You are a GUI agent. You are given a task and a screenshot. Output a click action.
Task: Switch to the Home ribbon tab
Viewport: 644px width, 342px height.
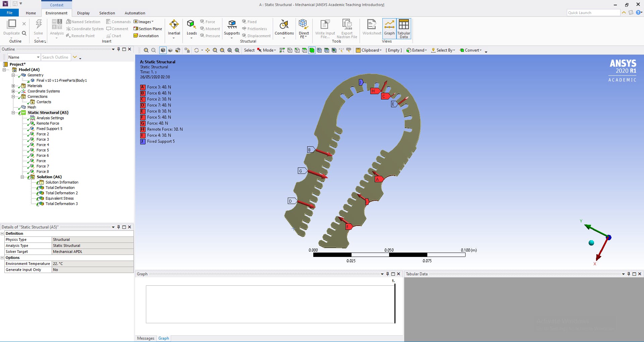point(31,13)
